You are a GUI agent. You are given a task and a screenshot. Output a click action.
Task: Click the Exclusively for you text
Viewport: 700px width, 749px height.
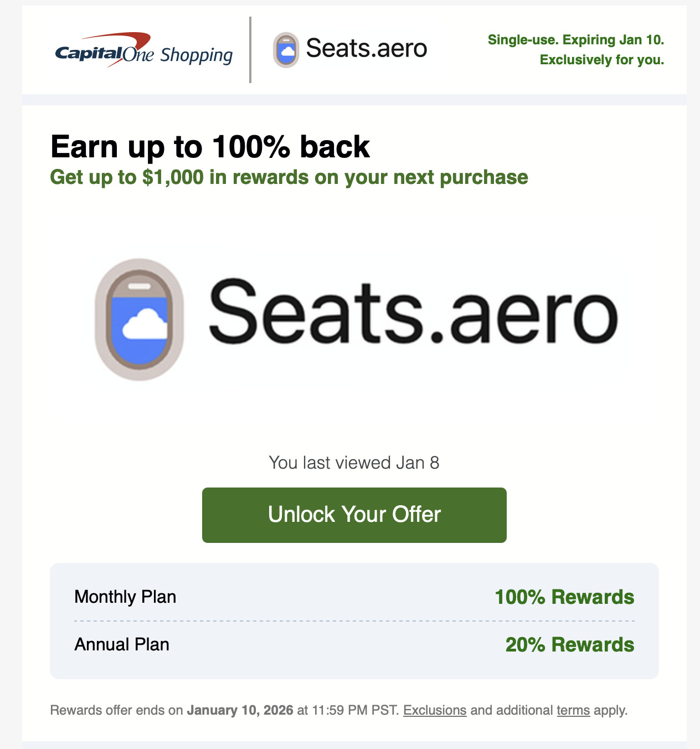601,60
